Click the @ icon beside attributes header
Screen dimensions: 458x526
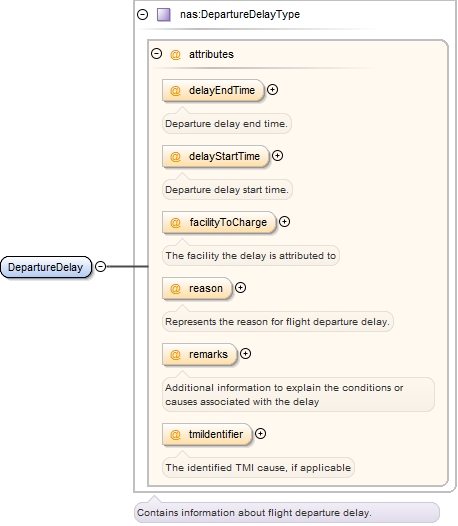175,54
